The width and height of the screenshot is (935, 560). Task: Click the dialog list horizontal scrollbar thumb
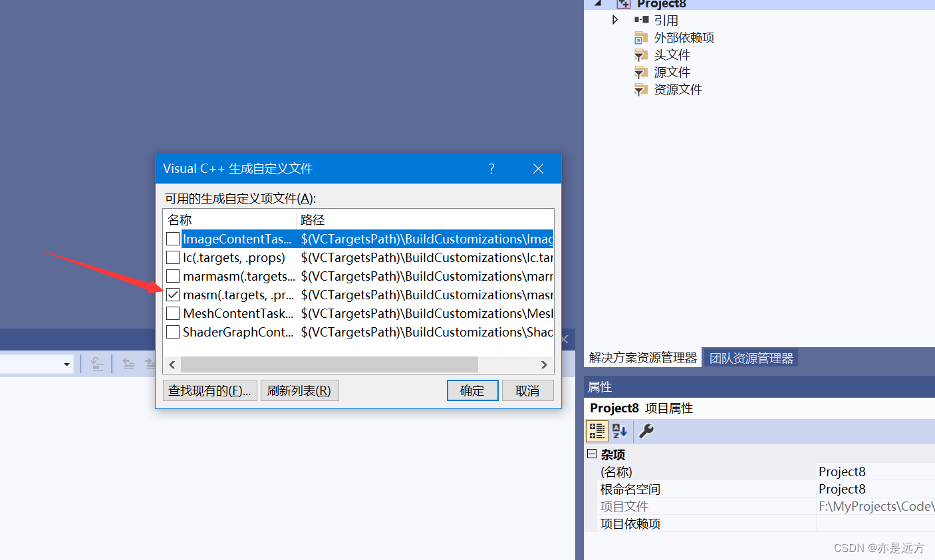coord(329,364)
